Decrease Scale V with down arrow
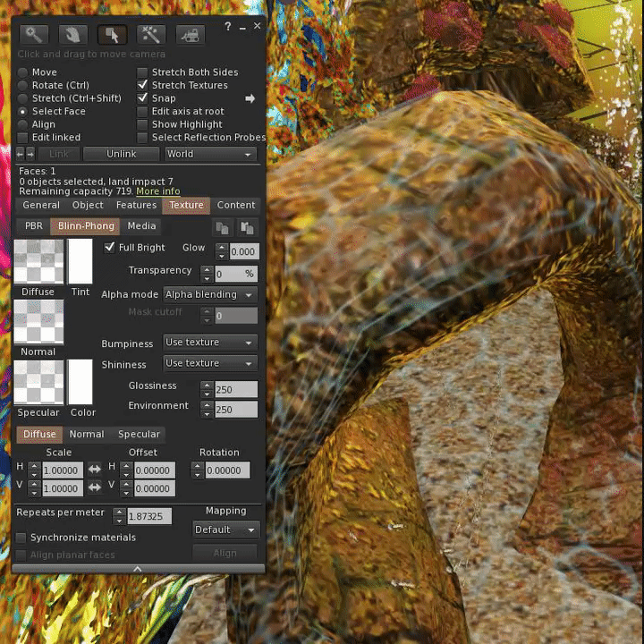The image size is (644, 644). [34, 493]
